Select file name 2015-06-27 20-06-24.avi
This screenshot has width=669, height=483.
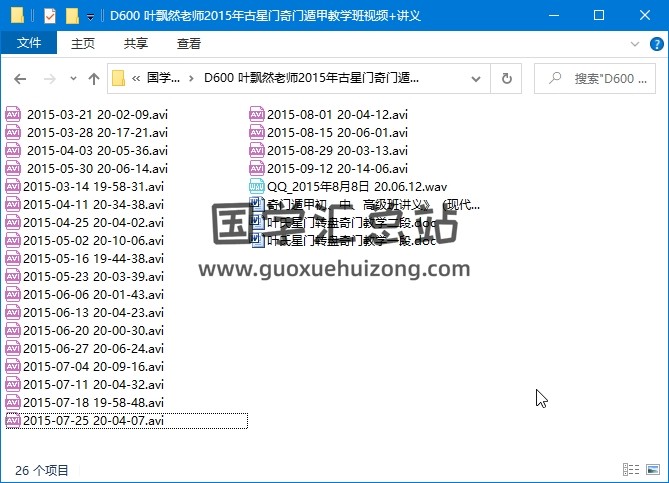point(93,349)
